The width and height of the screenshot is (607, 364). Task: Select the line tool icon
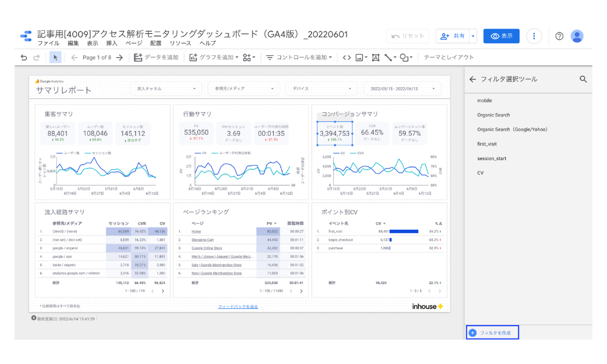390,57
